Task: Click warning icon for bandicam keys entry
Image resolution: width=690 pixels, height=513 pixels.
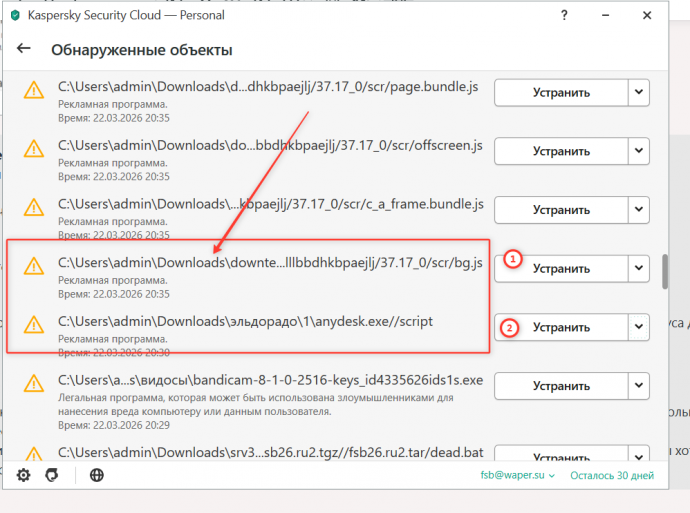Action: [x=34, y=383]
